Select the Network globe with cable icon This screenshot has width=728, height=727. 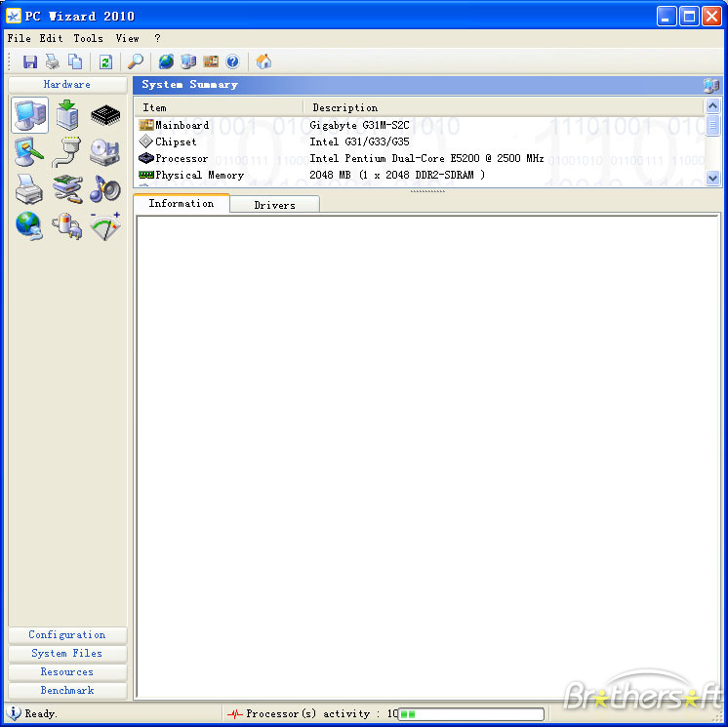[x=29, y=226]
